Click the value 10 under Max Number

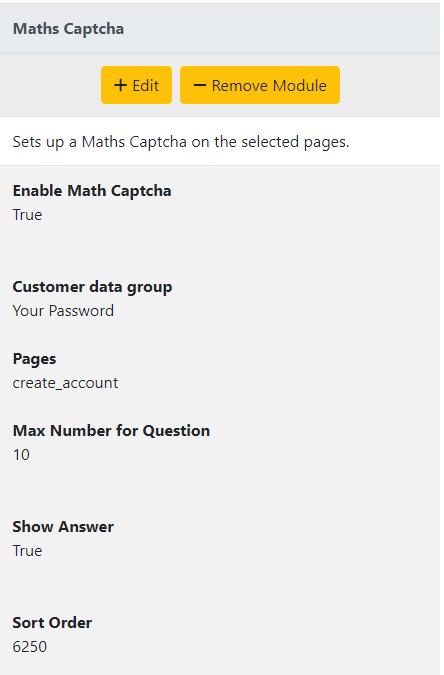pyautogui.click(x=21, y=455)
